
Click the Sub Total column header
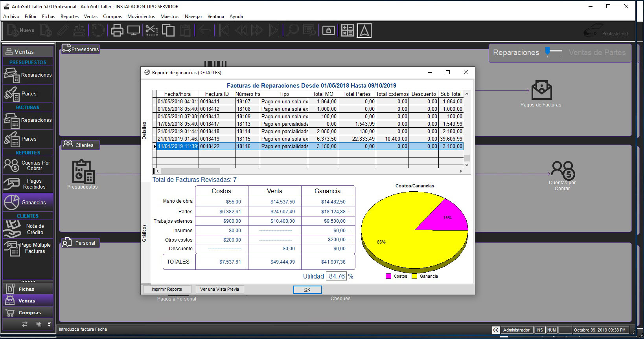(x=451, y=94)
